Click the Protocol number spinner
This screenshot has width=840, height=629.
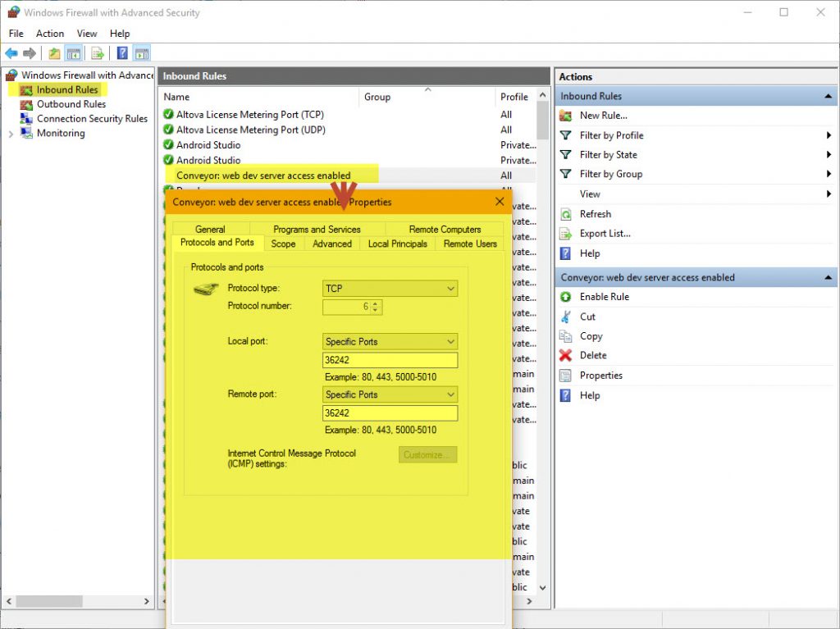(375, 307)
